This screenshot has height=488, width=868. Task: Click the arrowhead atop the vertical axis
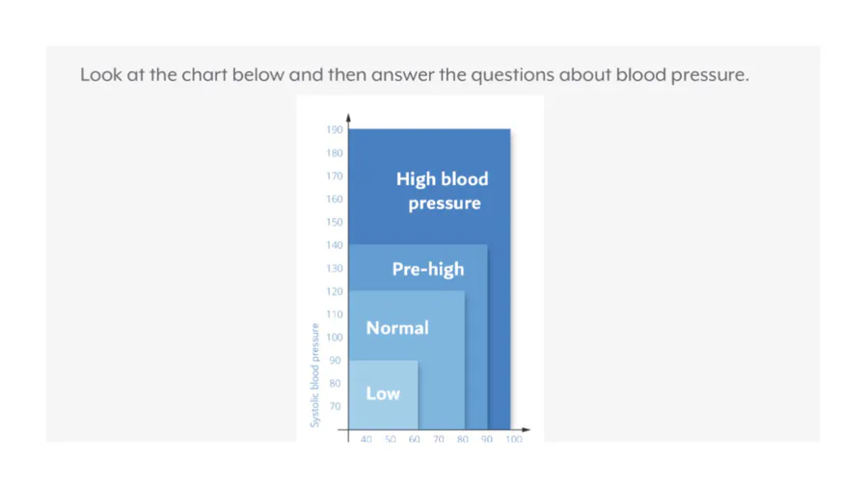point(348,118)
